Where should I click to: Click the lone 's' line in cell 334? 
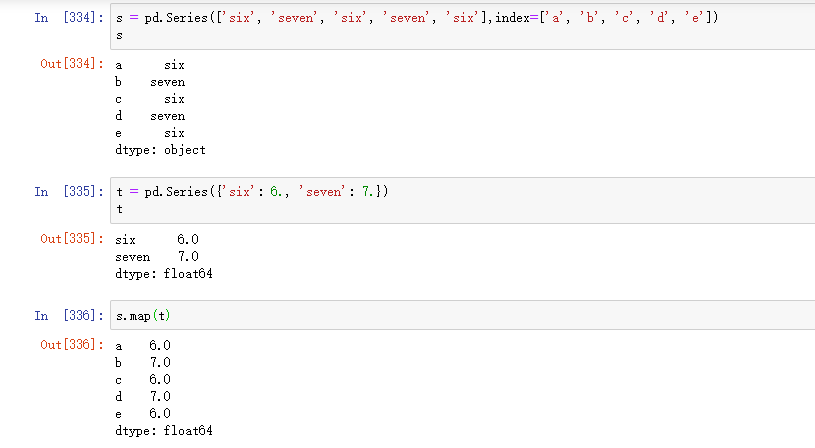click(x=121, y=35)
